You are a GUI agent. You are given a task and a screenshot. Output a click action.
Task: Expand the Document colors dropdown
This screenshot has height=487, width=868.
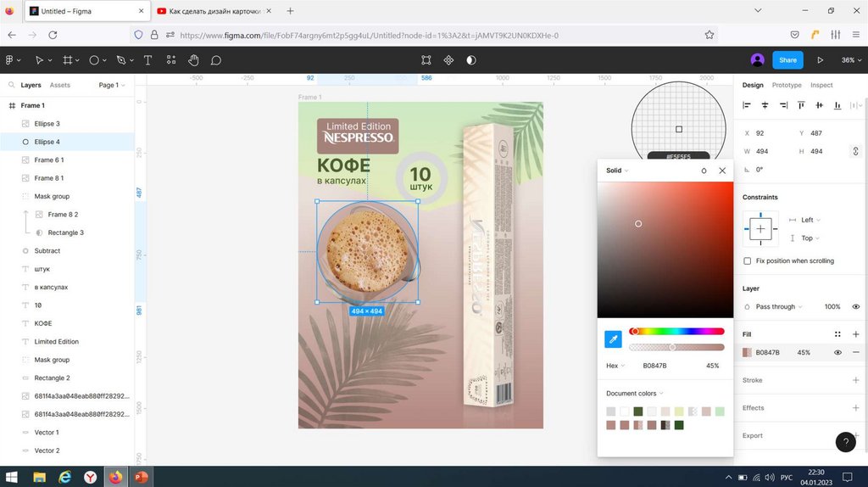(635, 393)
